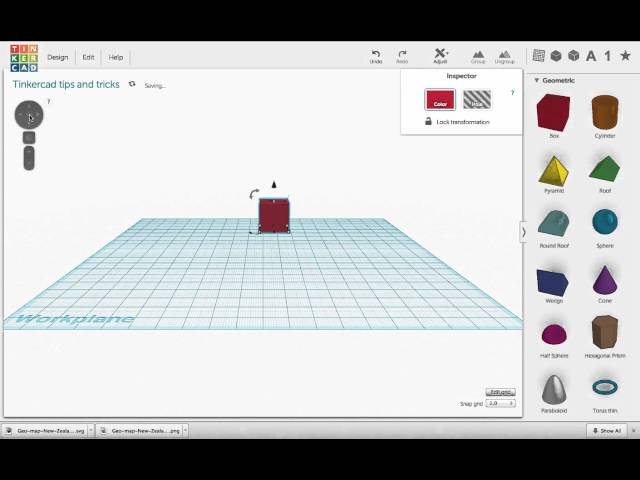Image resolution: width=640 pixels, height=480 pixels.
Task: Open the letters category A icon
Action: 591,56
